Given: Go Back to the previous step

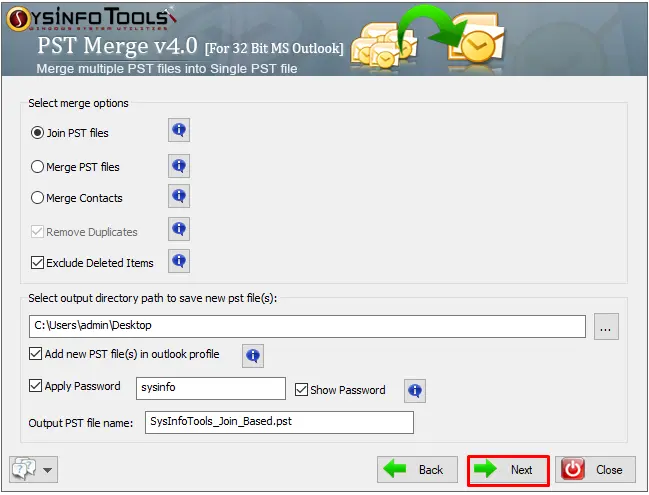Looking at the screenshot, I should 417,470.
